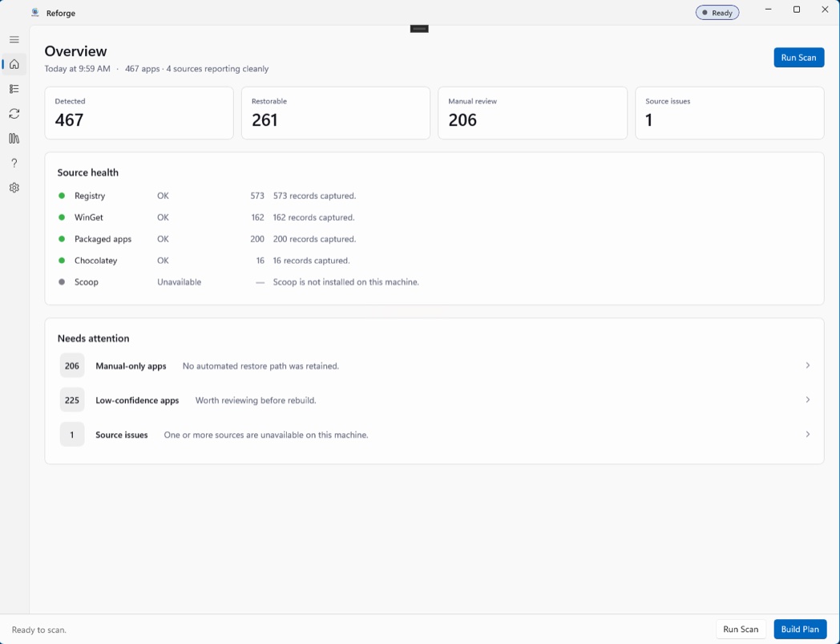This screenshot has width=840, height=644.
Task: Go to the Home overview page
Action: point(14,64)
